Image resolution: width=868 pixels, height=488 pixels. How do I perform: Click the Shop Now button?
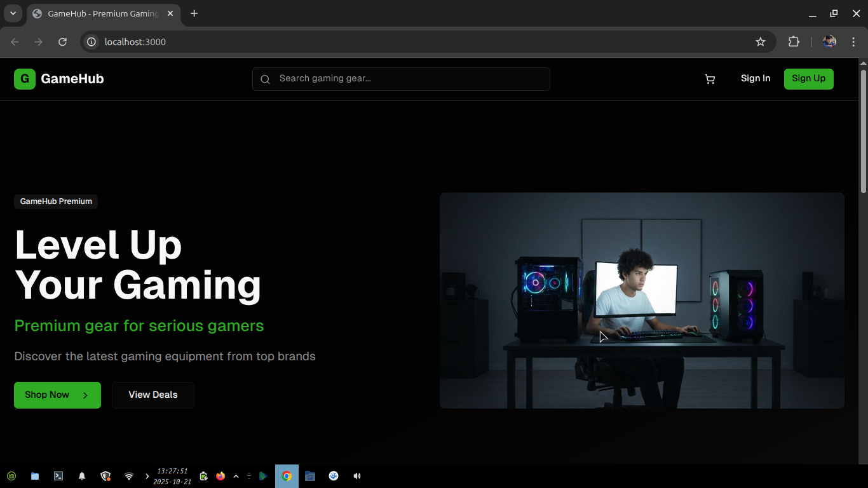[x=57, y=395]
